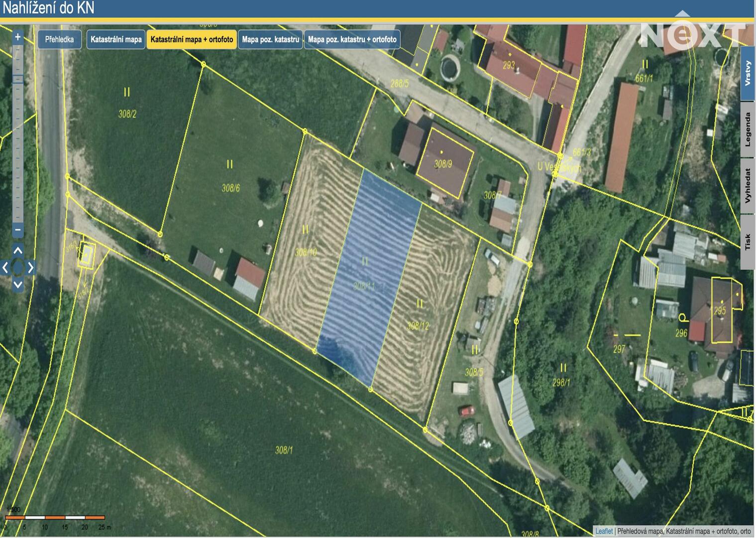Zoom out with the minus button
Screen dimensions: 756x538
pyautogui.click(x=18, y=230)
